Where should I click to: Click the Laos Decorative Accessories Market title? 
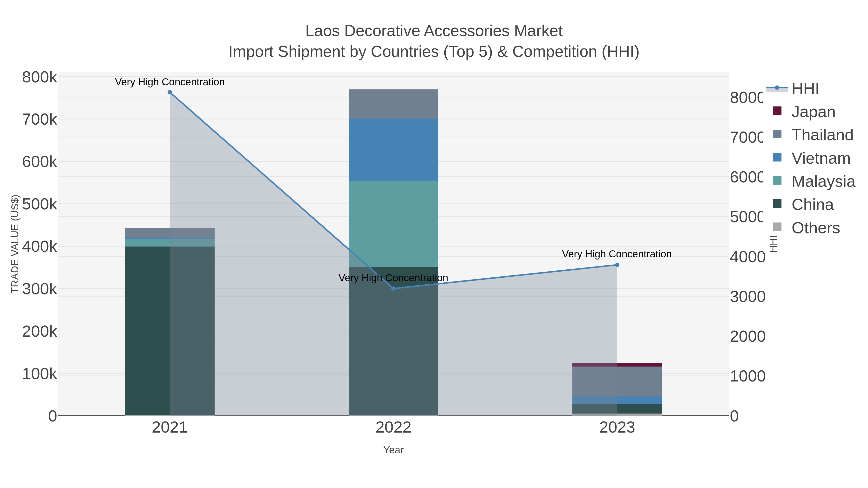pos(434,31)
